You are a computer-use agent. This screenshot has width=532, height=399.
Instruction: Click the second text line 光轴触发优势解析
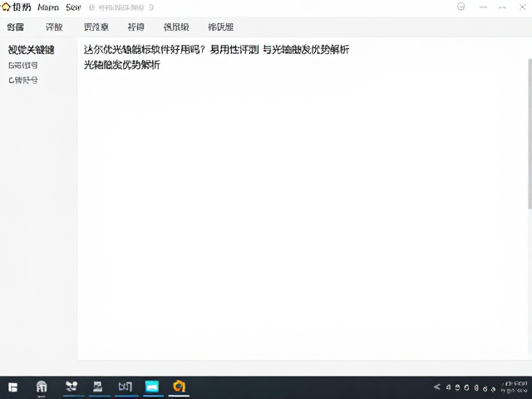pos(122,65)
